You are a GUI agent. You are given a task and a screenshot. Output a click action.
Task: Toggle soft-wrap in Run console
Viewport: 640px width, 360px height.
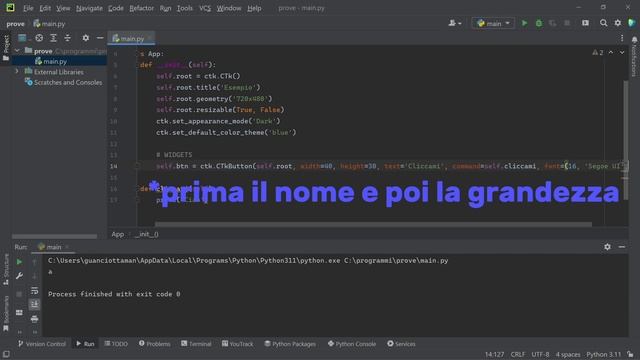pos(34,291)
